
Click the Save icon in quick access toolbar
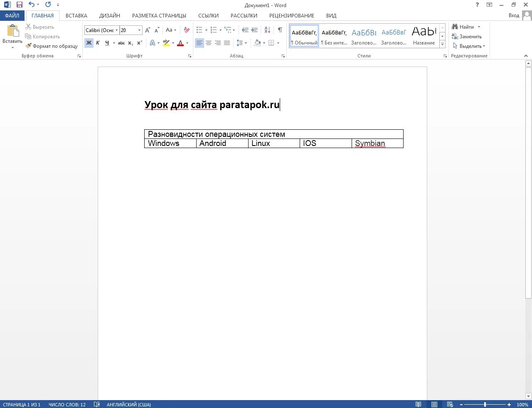[20, 5]
